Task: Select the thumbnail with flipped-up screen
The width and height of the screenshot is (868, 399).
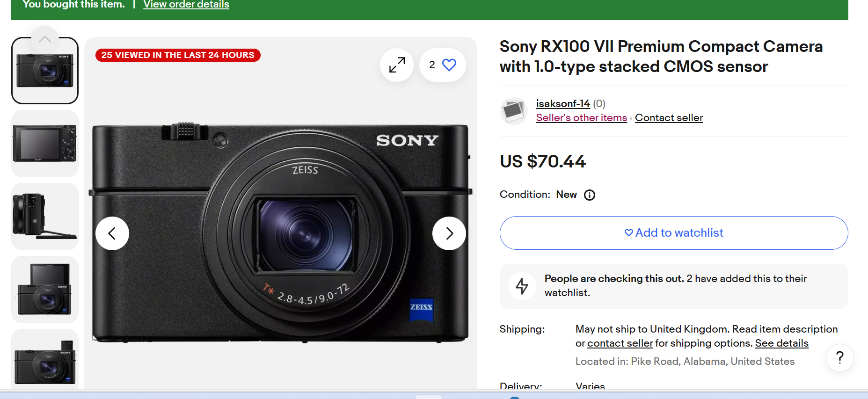Action: (x=45, y=290)
